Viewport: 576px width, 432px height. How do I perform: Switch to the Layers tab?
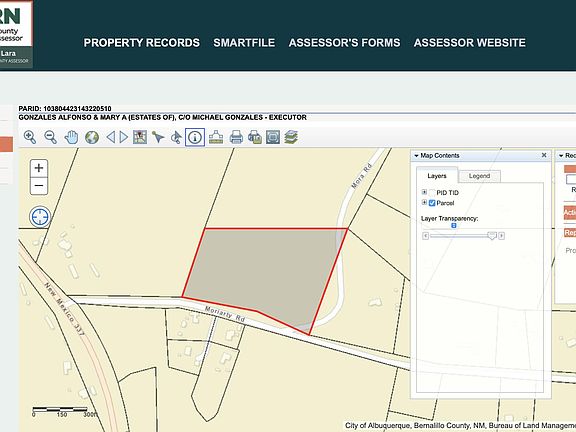point(437,176)
